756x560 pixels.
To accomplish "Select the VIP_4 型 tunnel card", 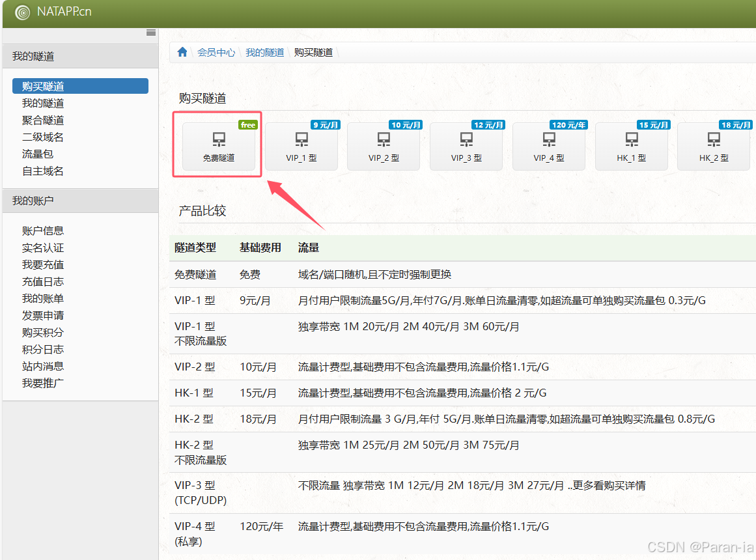I will tap(549, 146).
